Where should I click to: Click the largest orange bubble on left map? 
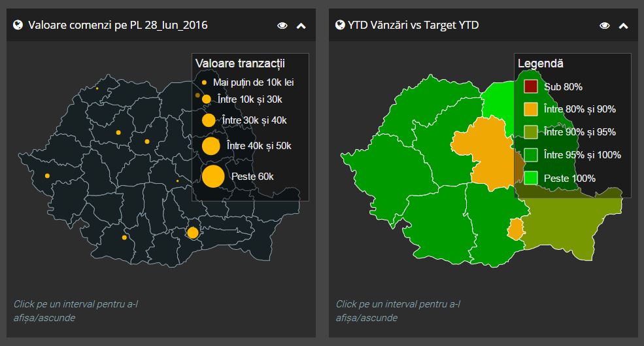click(x=192, y=232)
